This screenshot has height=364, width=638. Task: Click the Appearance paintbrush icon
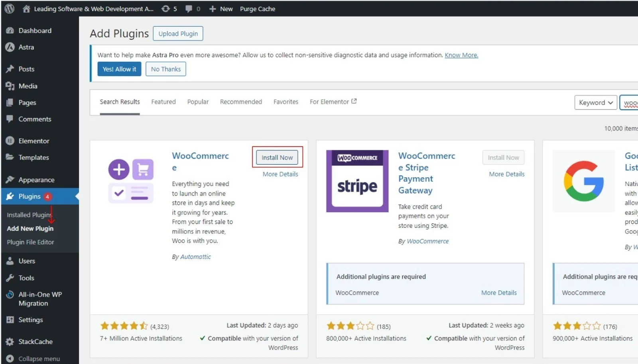10,180
